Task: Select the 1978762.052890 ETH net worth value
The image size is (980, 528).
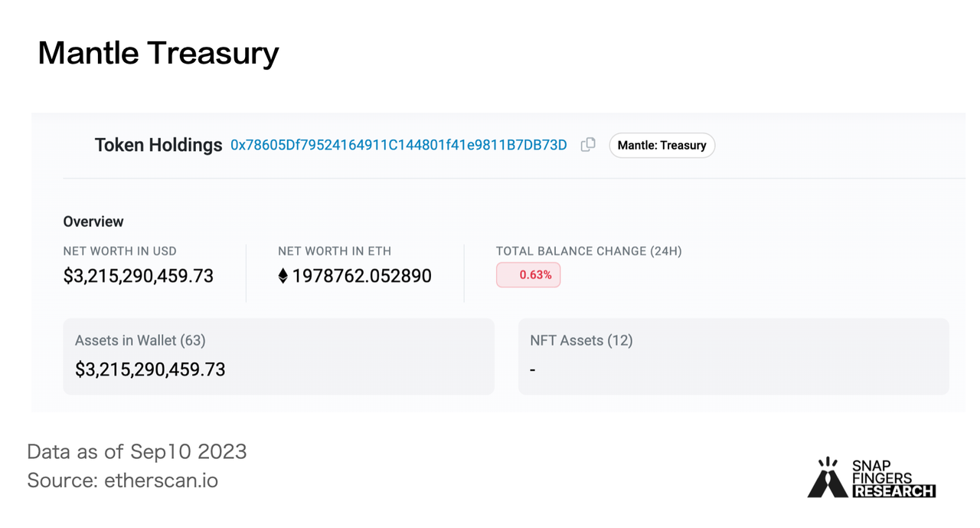Action: click(x=361, y=276)
